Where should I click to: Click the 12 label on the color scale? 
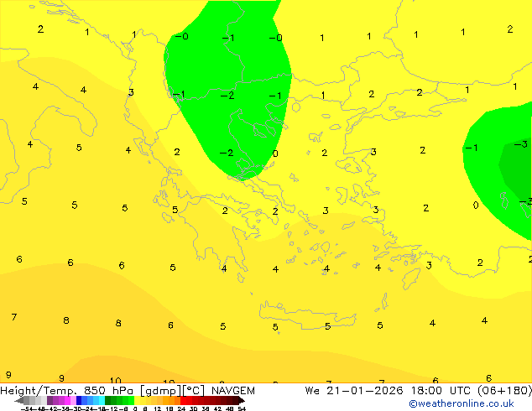(x=157, y=408)
